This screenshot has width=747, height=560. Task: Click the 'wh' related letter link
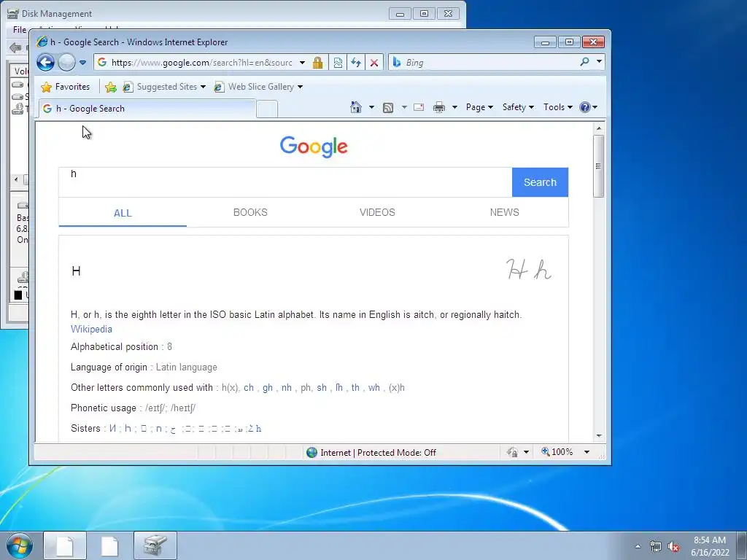[374, 388]
